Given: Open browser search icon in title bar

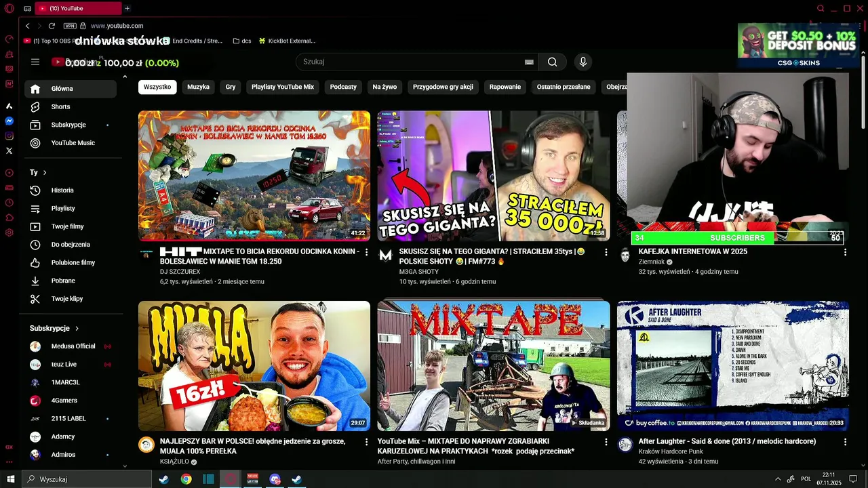Looking at the screenshot, I should click(x=821, y=8).
